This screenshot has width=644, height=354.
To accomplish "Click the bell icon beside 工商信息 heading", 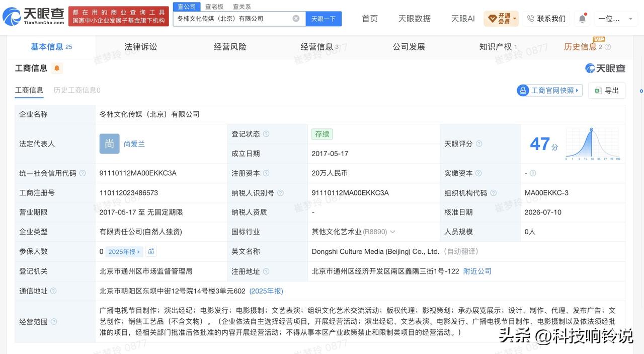I will 57,68.
